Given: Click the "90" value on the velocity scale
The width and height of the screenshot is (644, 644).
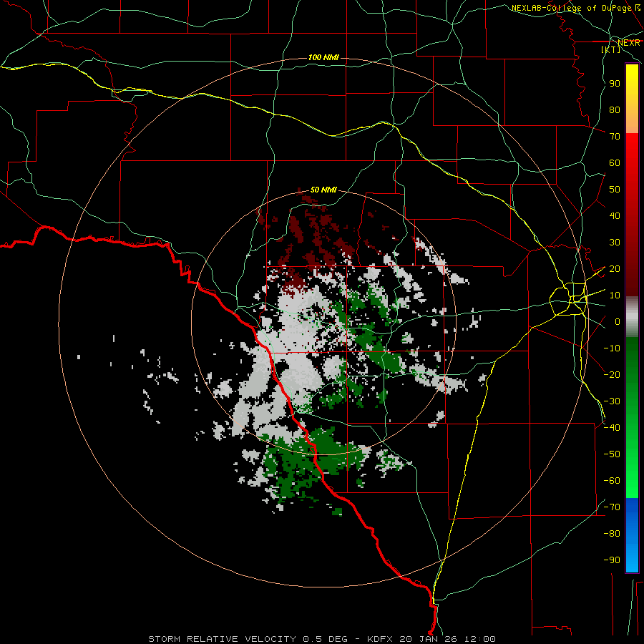Looking at the screenshot, I should point(615,84).
